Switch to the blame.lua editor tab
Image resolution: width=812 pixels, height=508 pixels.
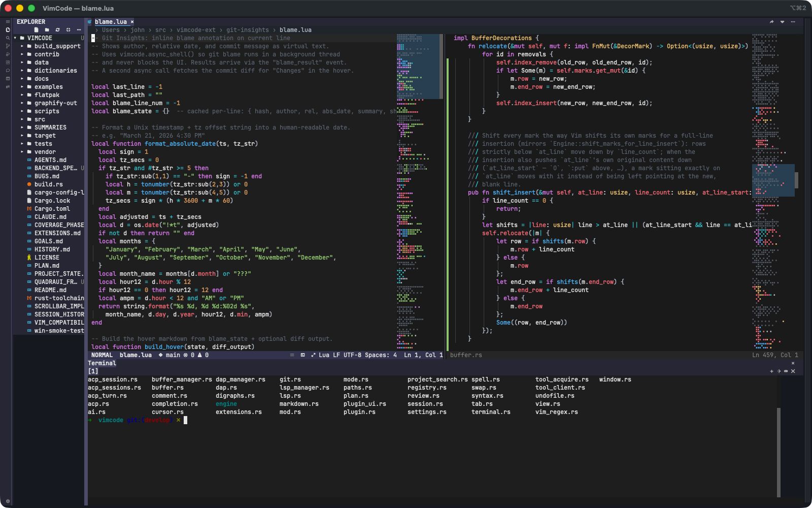(111, 22)
